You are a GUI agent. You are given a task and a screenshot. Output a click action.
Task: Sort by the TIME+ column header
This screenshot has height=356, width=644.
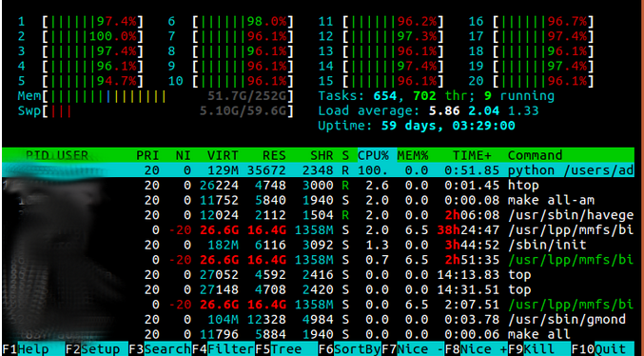point(473,155)
